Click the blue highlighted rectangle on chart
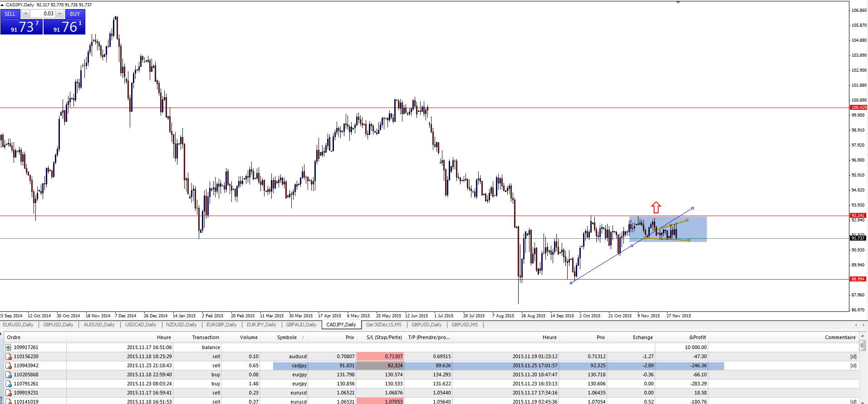The image size is (868, 404). coord(694,229)
